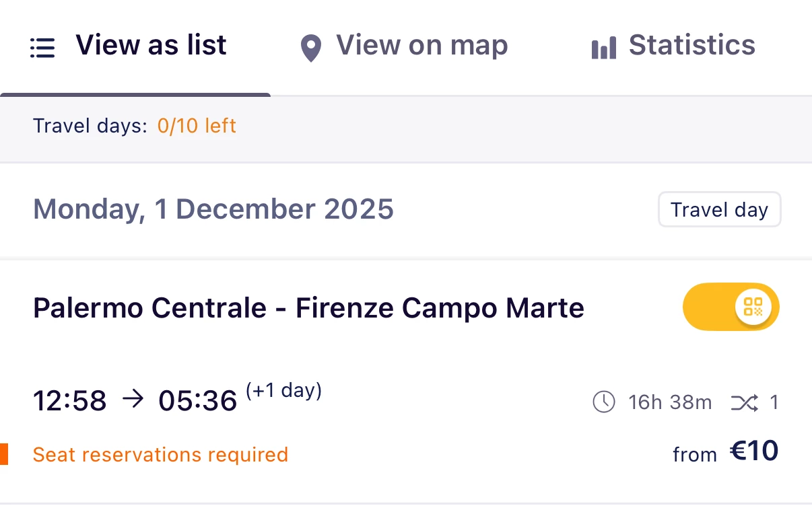Switch to the View as list tab

151,46
